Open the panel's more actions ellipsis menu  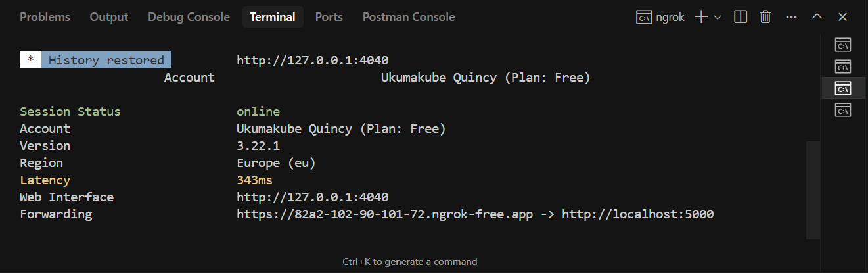[x=791, y=17]
